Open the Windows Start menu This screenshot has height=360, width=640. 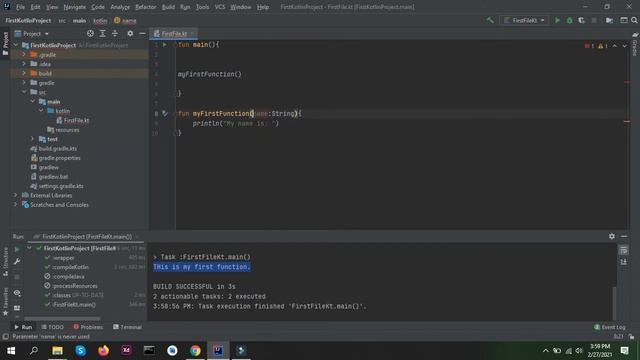click(x=11, y=350)
